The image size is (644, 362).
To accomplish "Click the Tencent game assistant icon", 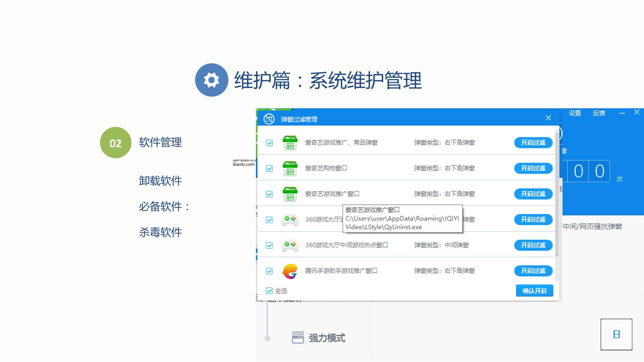I will click(290, 271).
